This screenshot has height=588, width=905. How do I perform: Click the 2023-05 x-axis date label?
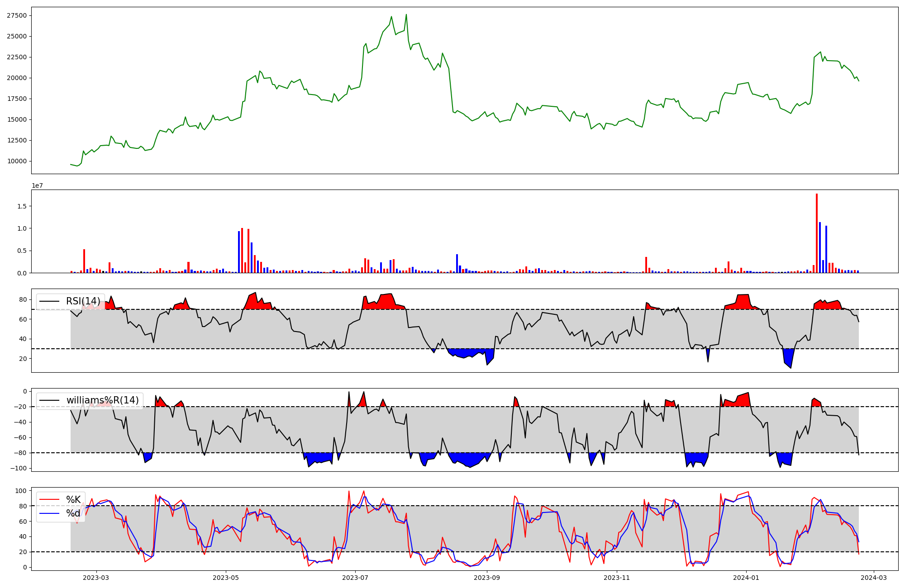click(225, 578)
